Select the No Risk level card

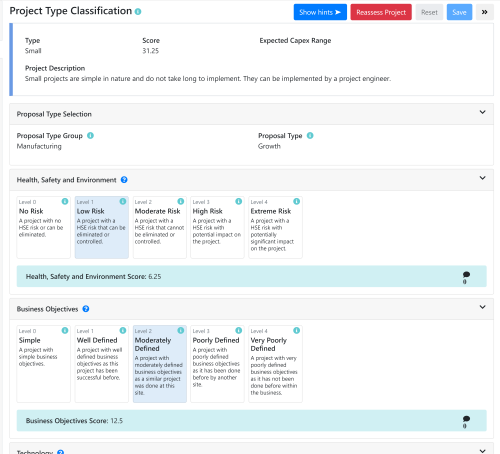pos(44,227)
